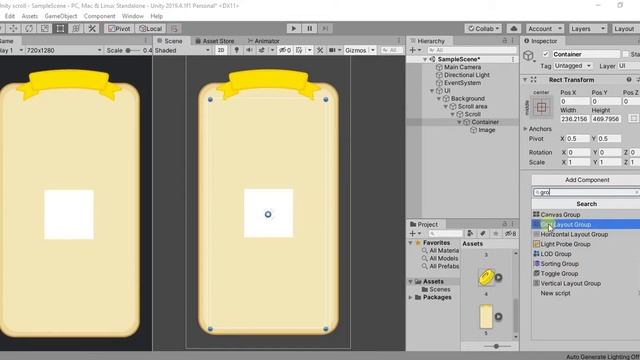Toggle scene audio speaker icon
The height and width of the screenshot is (360, 640).
(249, 50)
